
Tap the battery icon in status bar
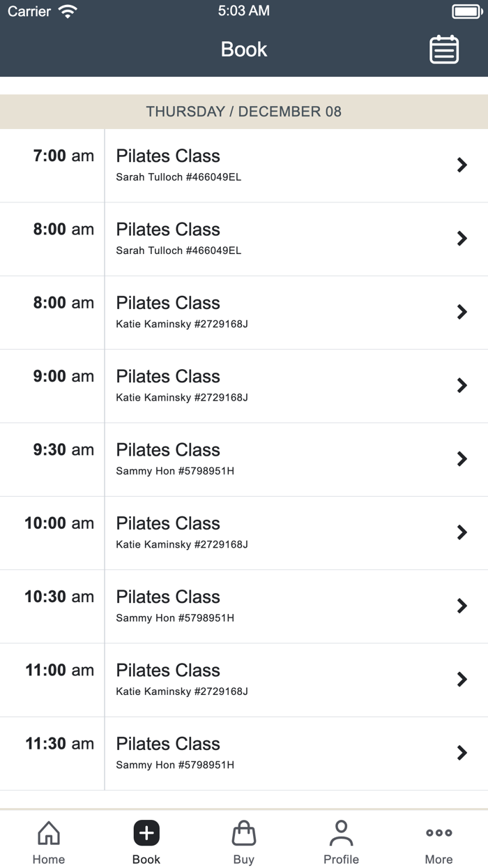coord(465,10)
